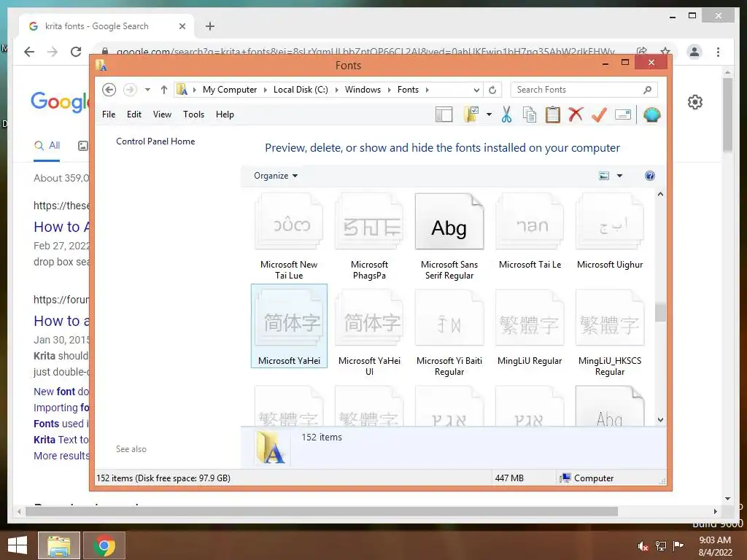Click the magnifier icon in Search Fonts
The width and height of the screenshot is (747, 560).
[648, 90]
